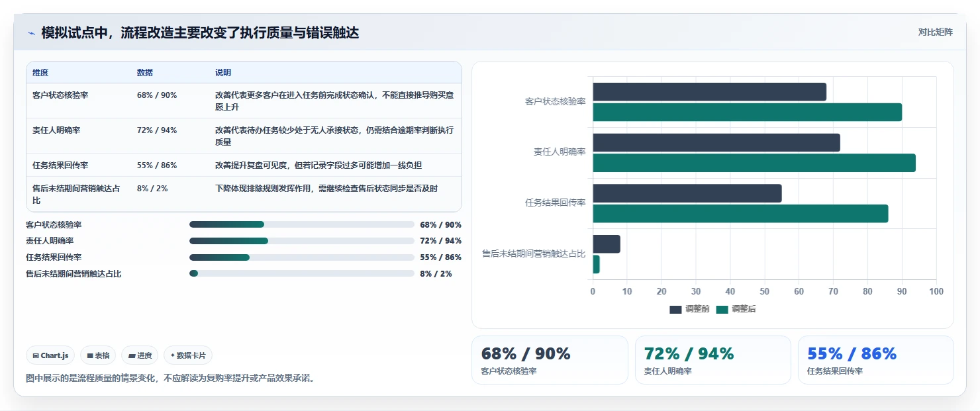
Task: Click 责任人明确率 in the table's 维度 column
Action: (x=56, y=130)
